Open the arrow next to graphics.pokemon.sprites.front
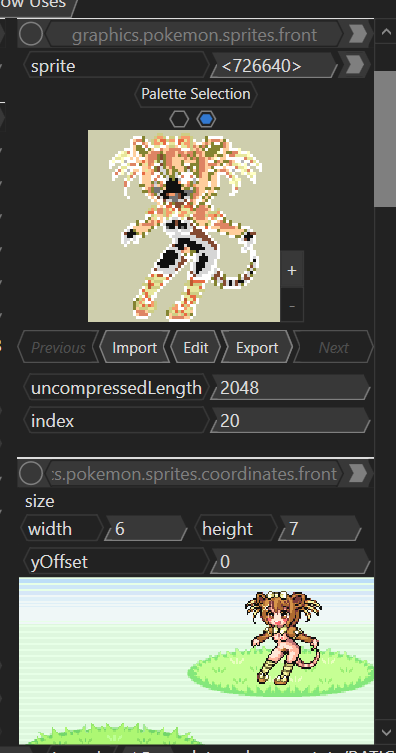The image size is (396, 753). [358, 34]
